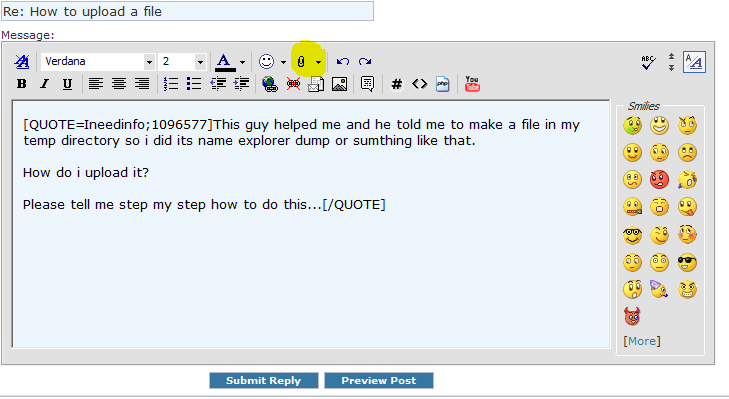Viewport: 729px width, 399px height.
Task: Insert an unordered bullet list
Action: 194,84
